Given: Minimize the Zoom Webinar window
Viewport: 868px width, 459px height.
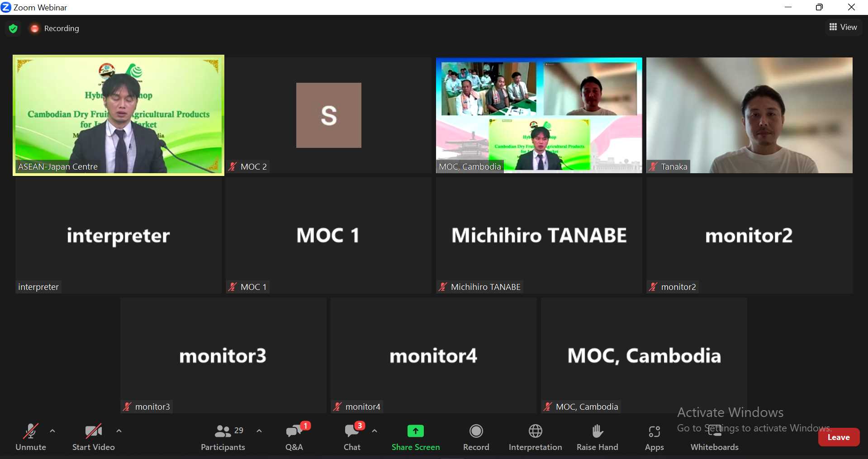Looking at the screenshot, I should [788, 7].
